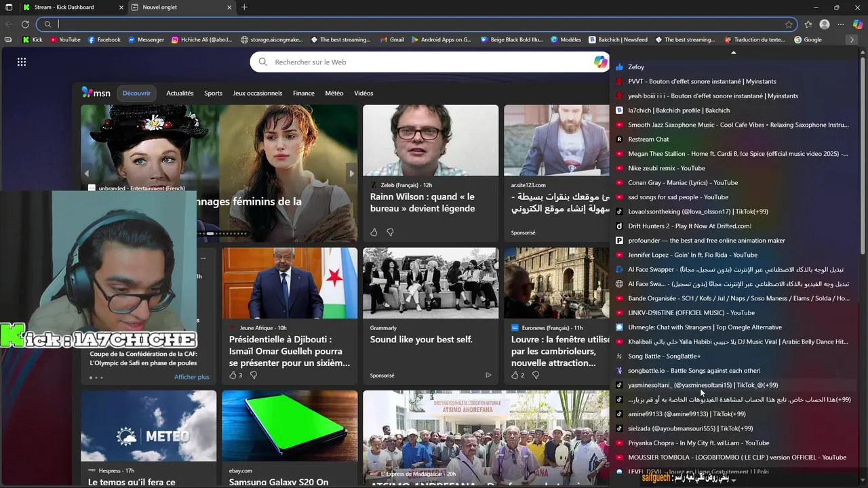Open Louvre la fenêtre headline
868x488 pixels.
(x=560, y=351)
